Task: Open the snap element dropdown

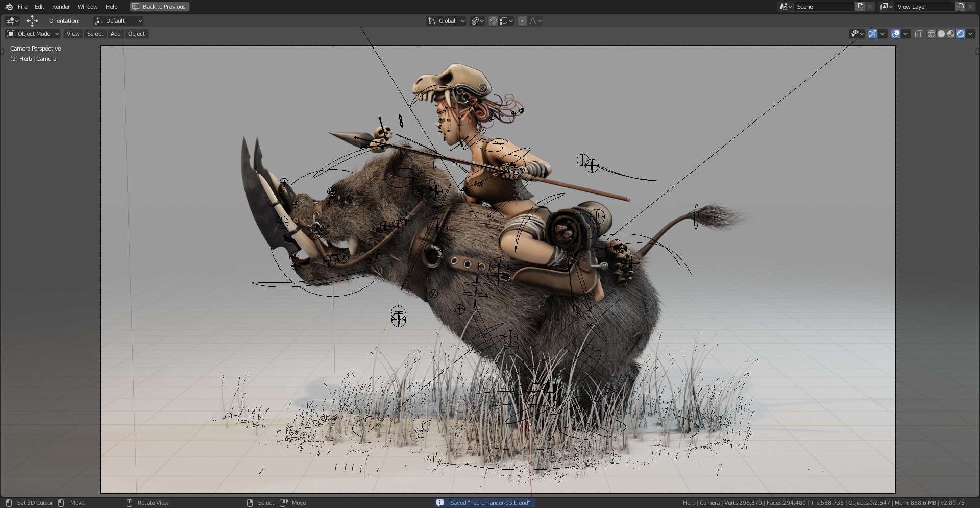Action: click(x=506, y=21)
